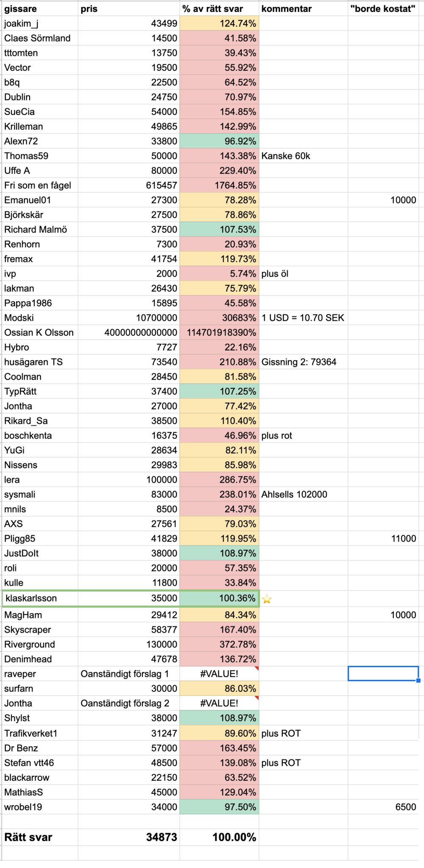The width and height of the screenshot is (424, 868).
Task: Select the 'Oanständigt förslag 1' cell
Action: coord(129,673)
